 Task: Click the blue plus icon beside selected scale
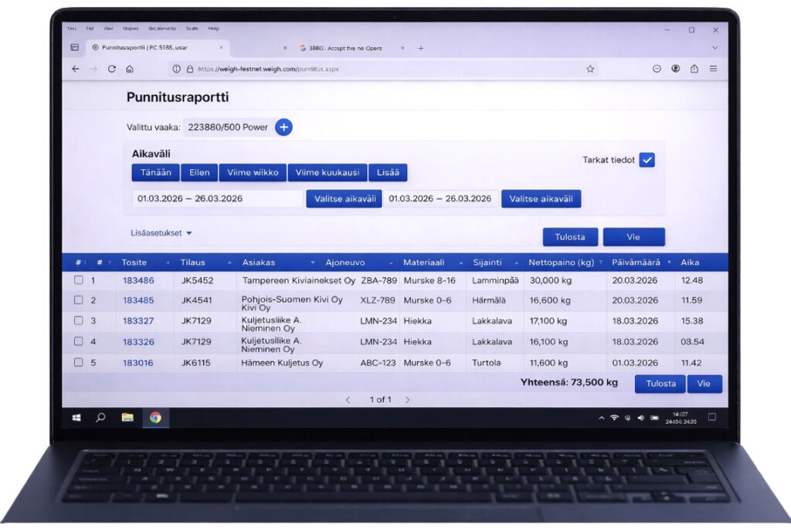(x=283, y=127)
